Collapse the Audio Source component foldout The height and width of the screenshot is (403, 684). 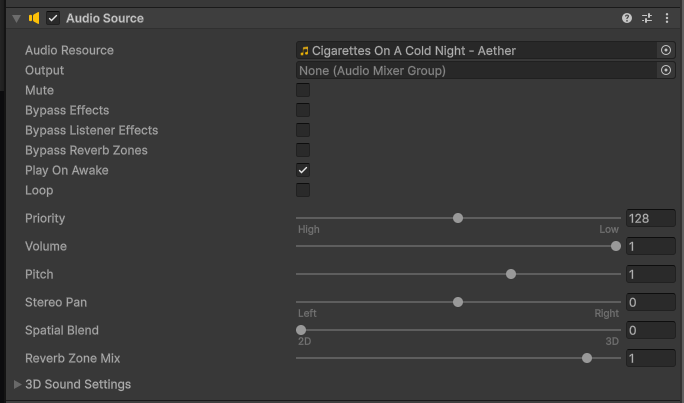16,18
